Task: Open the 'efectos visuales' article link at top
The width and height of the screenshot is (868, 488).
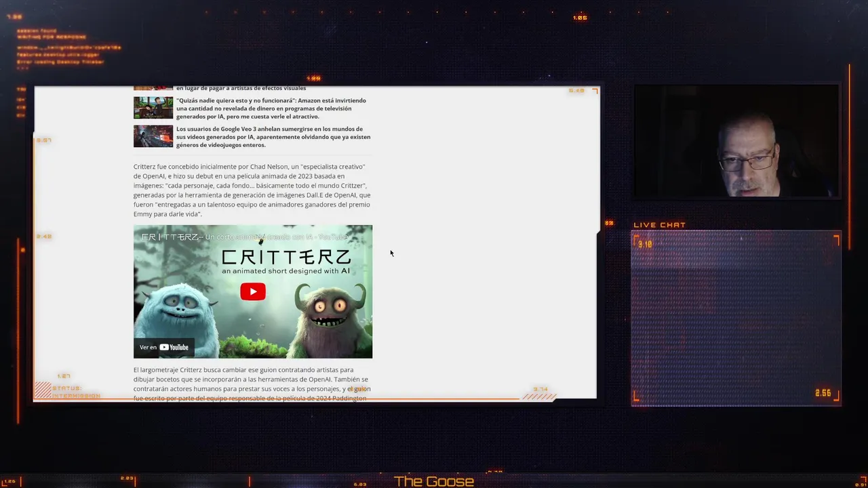Action: click(241, 88)
